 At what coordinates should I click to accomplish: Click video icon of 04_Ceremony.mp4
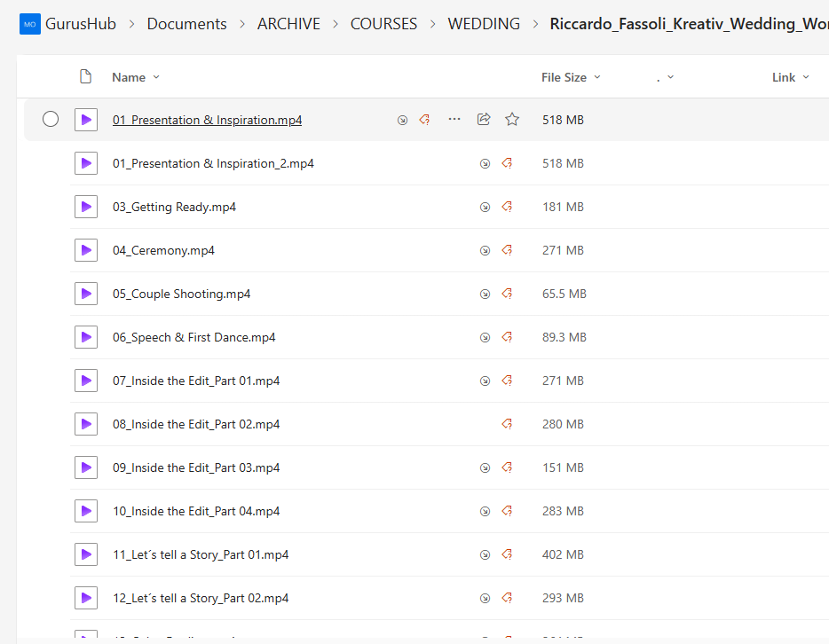click(86, 250)
